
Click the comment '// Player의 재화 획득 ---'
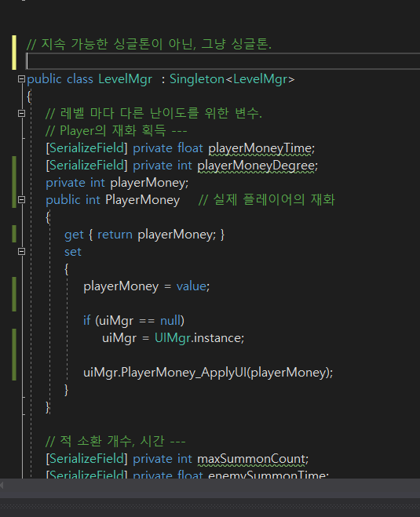pos(116,130)
